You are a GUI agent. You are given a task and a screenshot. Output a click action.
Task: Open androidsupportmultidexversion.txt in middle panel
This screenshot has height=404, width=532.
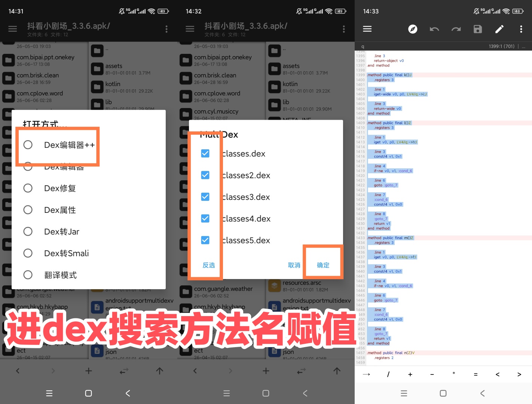coord(311,305)
